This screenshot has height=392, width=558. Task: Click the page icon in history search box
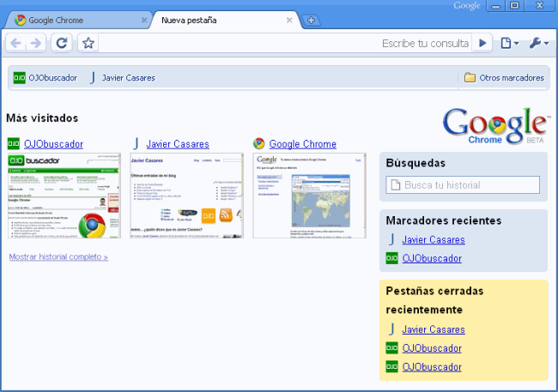click(x=396, y=185)
